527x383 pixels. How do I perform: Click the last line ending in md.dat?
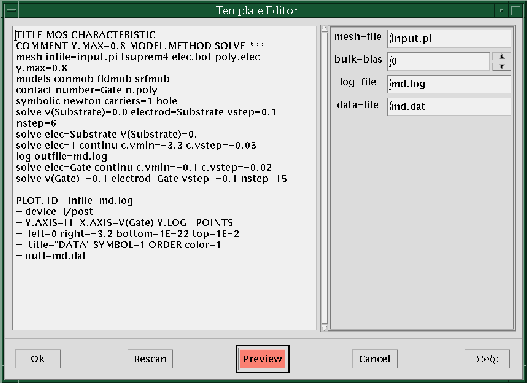51,256
